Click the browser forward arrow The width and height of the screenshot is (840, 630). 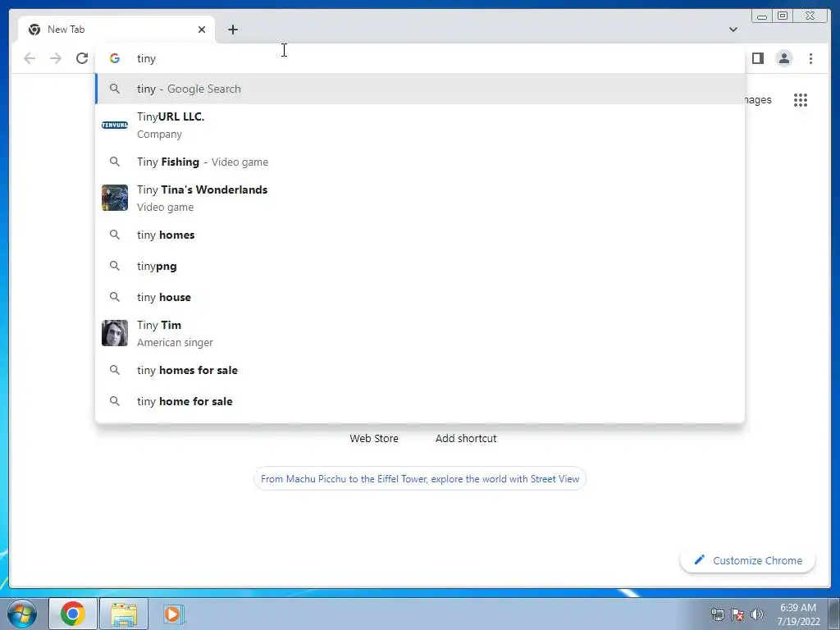[x=56, y=58]
